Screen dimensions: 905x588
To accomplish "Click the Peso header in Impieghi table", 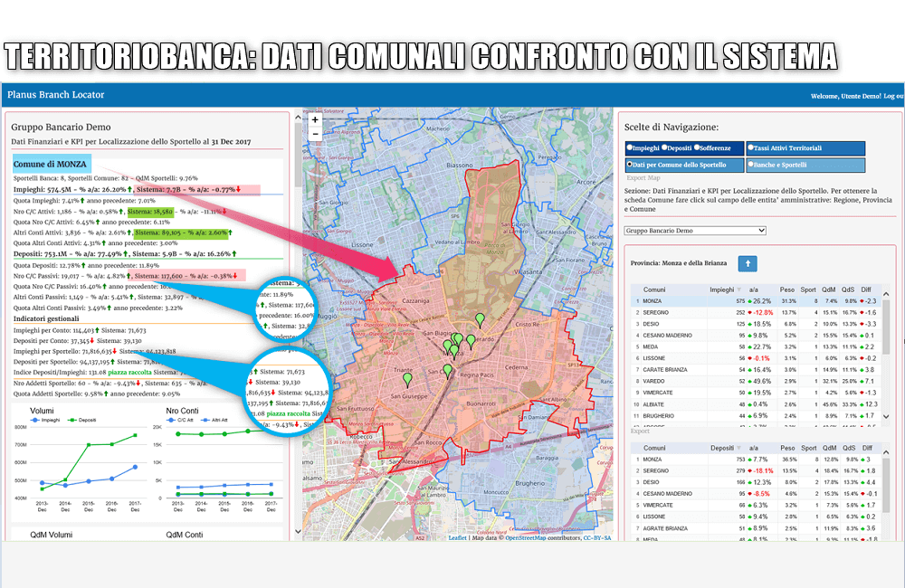I will (x=787, y=289).
